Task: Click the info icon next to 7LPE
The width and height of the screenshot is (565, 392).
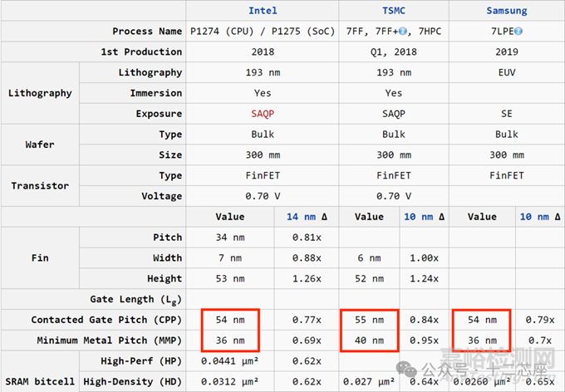Action: click(518, 32)
